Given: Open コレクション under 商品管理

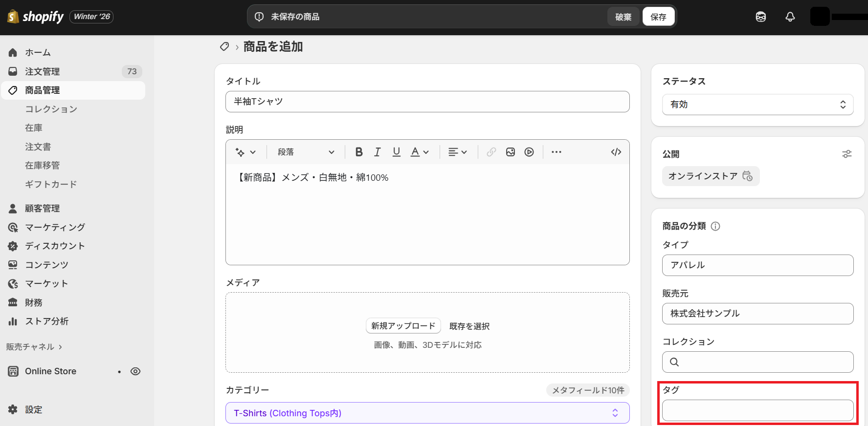Looking at the screenshot, I should [x=51, y=109].
